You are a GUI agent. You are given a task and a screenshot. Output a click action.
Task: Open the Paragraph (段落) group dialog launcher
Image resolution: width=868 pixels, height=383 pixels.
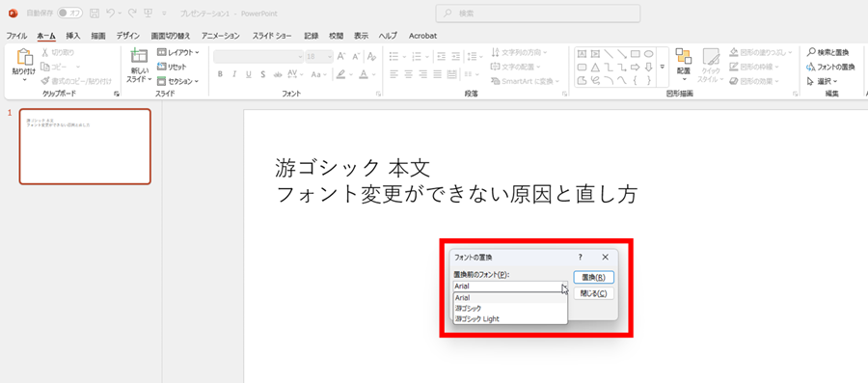click(564, 95)
